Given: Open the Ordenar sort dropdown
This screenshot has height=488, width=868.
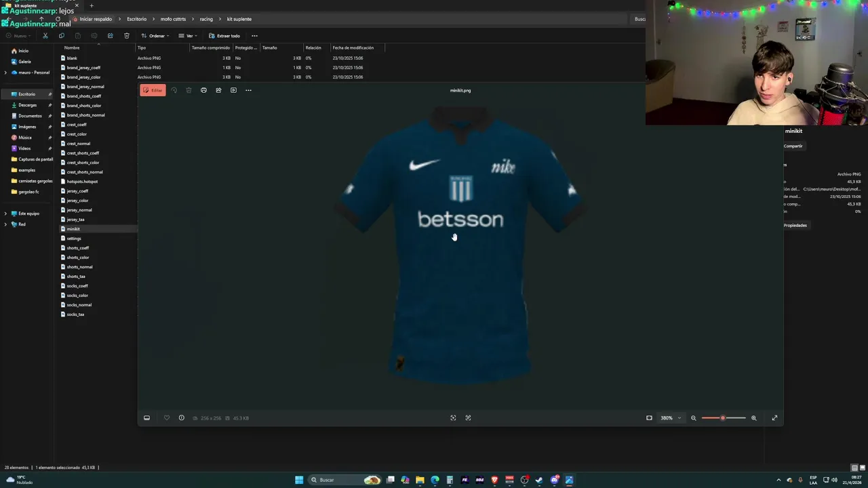Looking at the screenshot, I should tap(155, 36).
